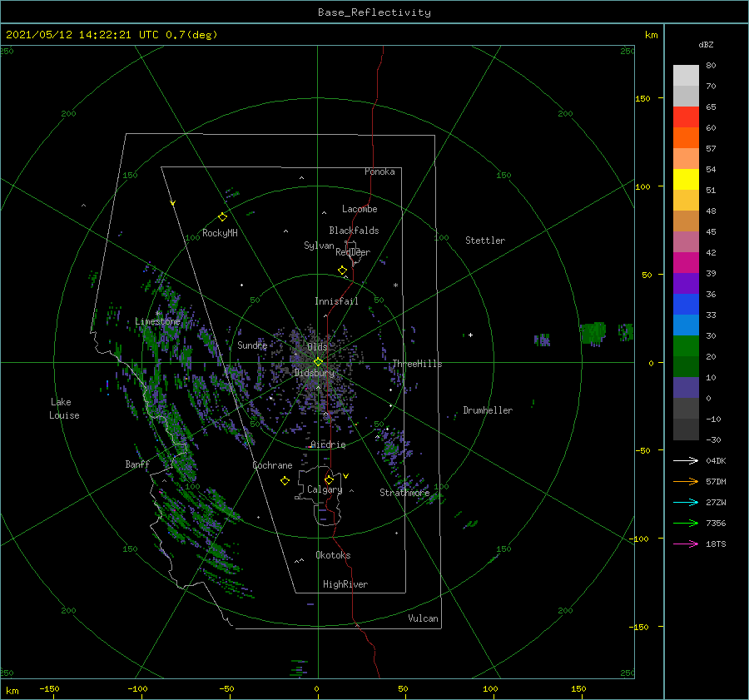
Task: Click the Blackfalds label
Action: [x=354, y=231]
